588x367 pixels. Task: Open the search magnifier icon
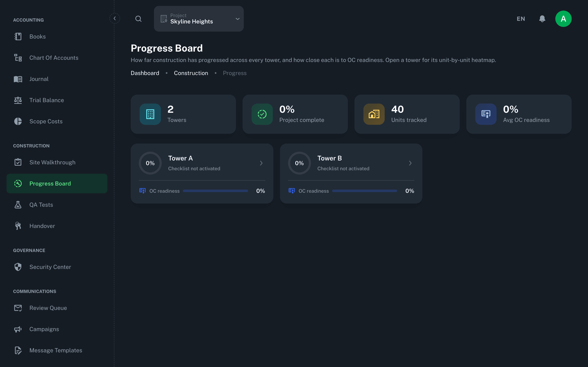(138, 19)
